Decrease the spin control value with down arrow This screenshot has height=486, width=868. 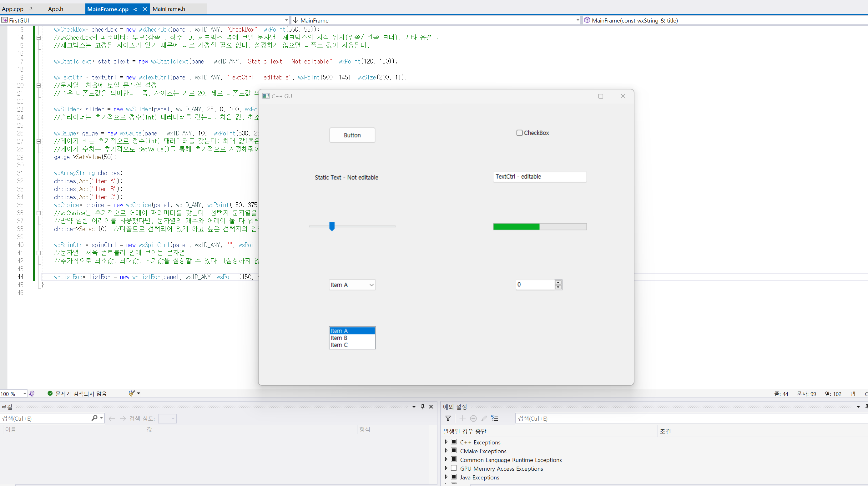(558, 287)
